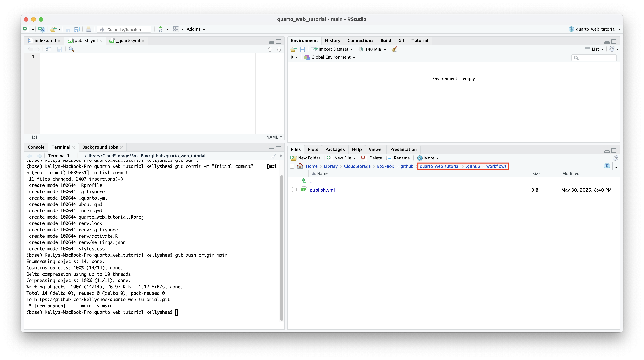Viewport: 644px width, 360px height.
Task: Click the parent directory up arrow icon
Action: (304, 181)
